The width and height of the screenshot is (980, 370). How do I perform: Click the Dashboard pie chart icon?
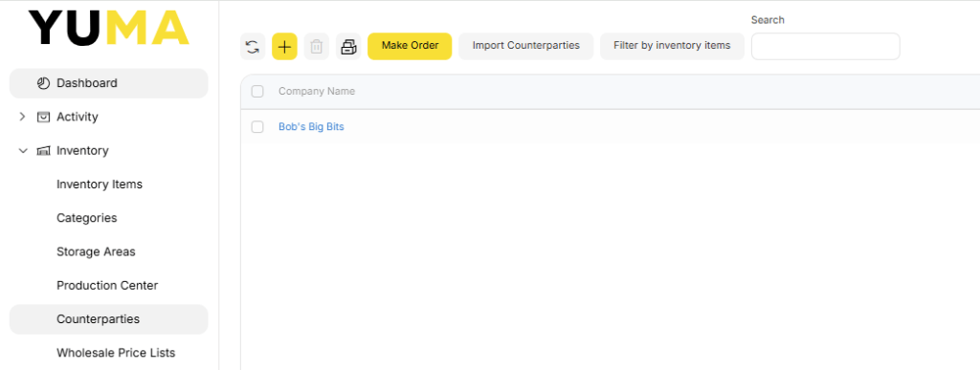click(43, 83)
